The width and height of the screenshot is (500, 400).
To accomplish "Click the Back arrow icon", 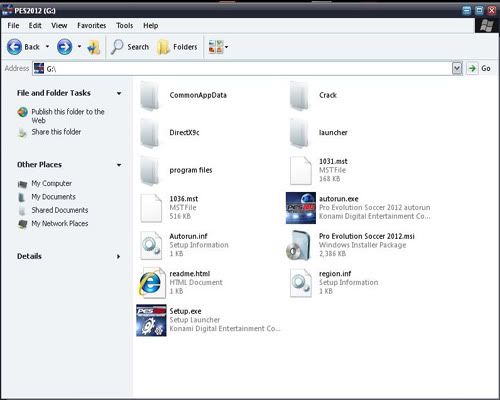I will pyautogui.click(x=14, y=47).
